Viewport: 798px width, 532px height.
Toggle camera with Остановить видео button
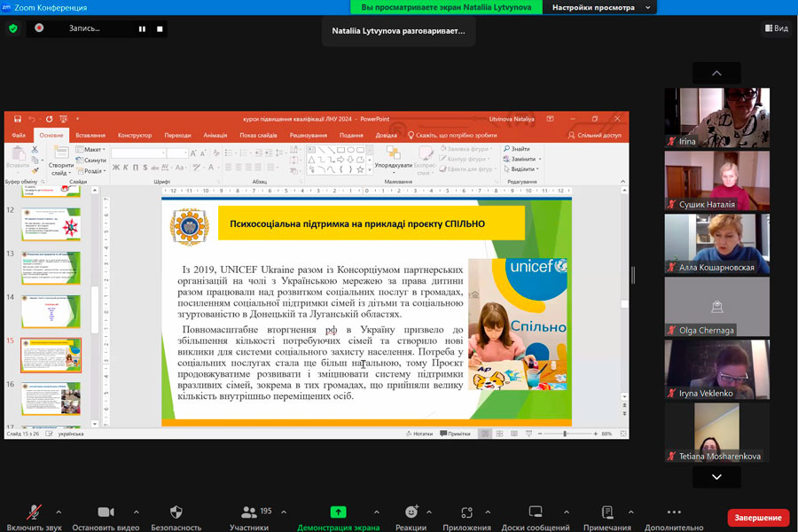point(106,512)
